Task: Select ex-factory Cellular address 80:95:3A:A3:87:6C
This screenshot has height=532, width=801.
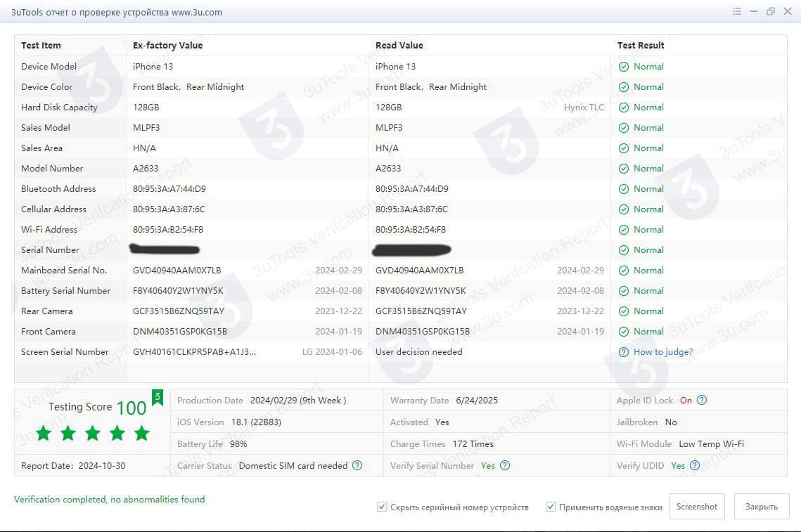Action: coord(169,209)
